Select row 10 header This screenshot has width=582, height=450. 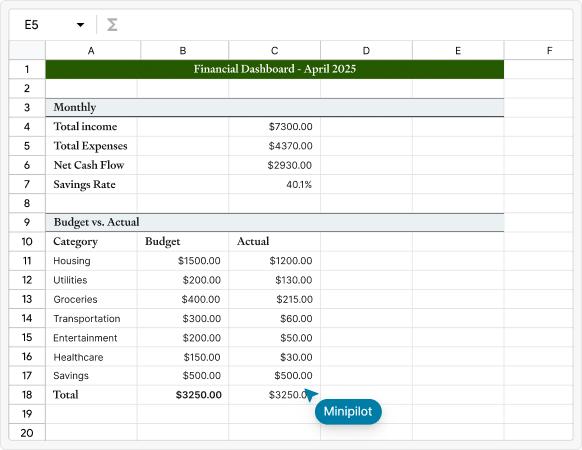27,242
